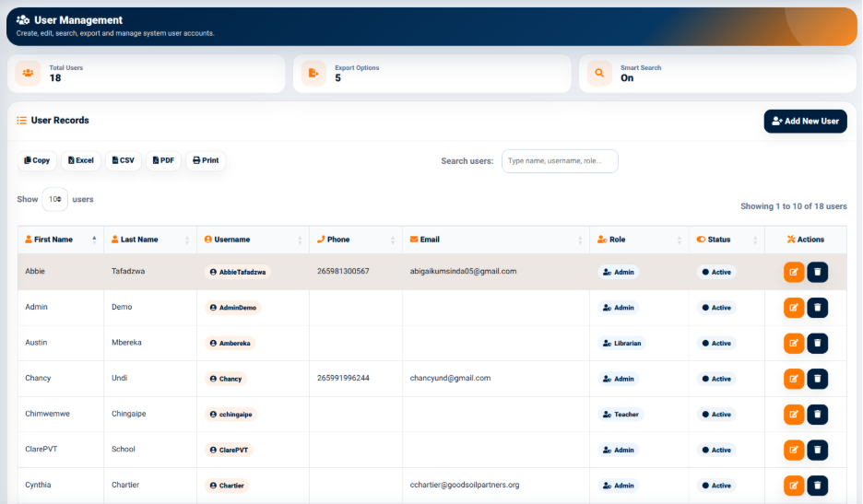Click the Teacher role badge

[x=621, y=415]
